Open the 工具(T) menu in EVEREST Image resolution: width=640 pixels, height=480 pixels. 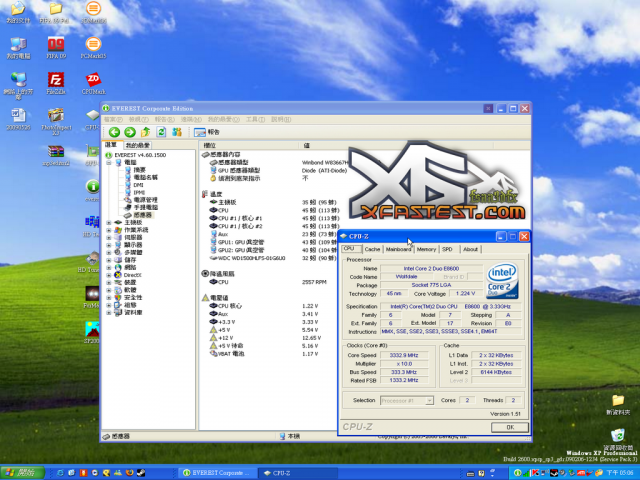click(256, 120)
